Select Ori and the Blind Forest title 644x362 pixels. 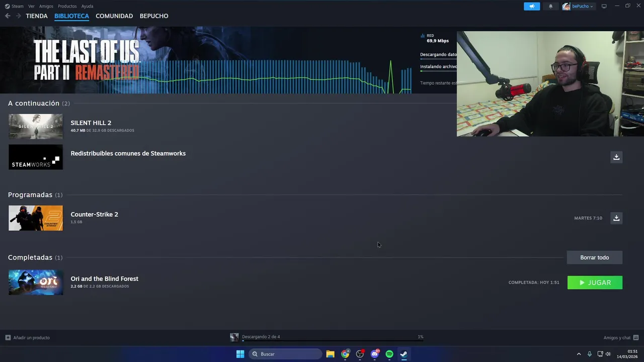click(x=104, y=279)
